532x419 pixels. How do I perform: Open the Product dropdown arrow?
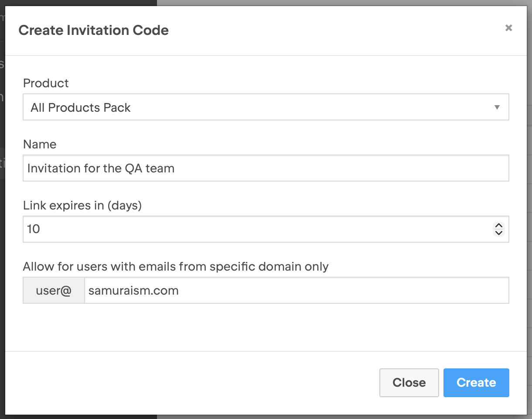tap(497, 107)
